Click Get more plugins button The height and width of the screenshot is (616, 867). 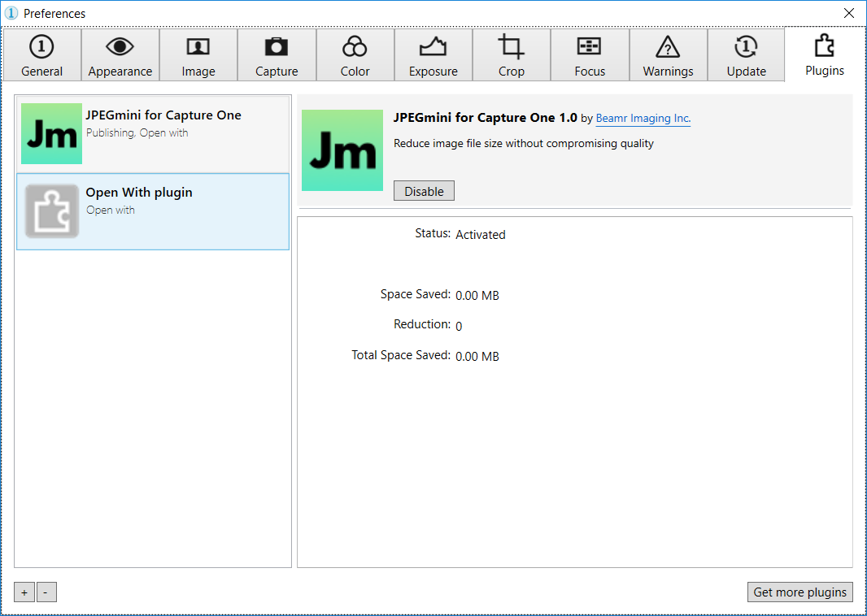[799, 592]
